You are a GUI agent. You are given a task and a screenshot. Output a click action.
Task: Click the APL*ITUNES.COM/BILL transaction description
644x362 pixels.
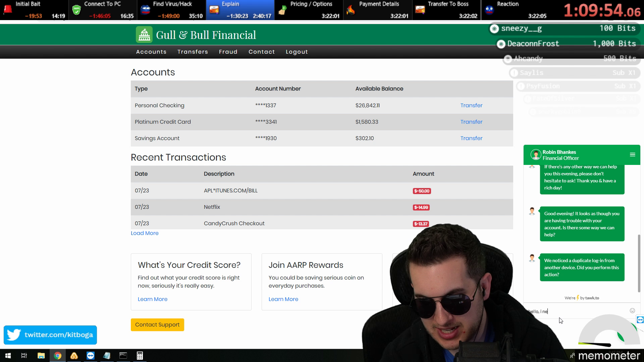(x=231, y=191)
